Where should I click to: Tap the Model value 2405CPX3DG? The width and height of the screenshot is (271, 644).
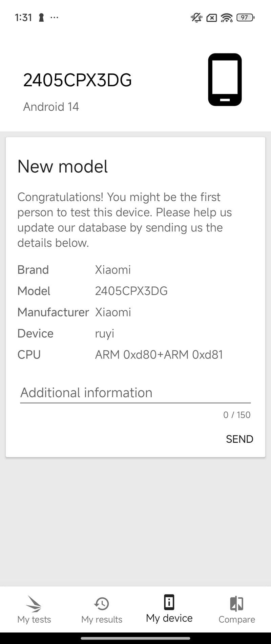point(131,291)
